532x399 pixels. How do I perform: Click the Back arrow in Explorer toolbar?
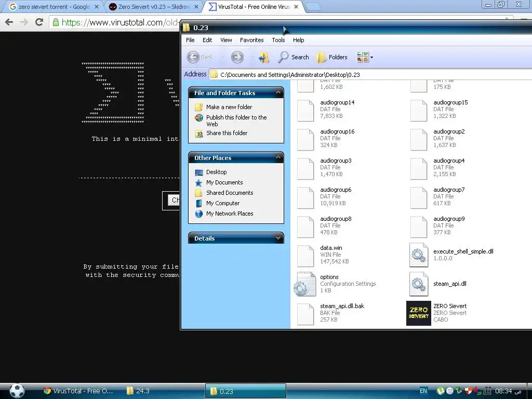point(193,57)
